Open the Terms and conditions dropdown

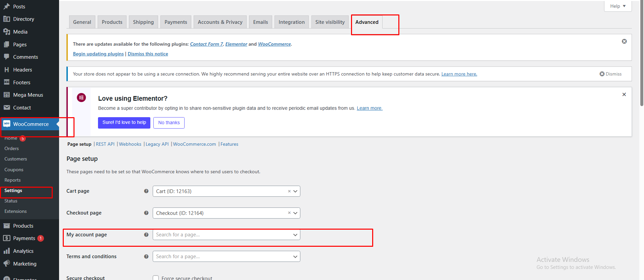[226, 256]
